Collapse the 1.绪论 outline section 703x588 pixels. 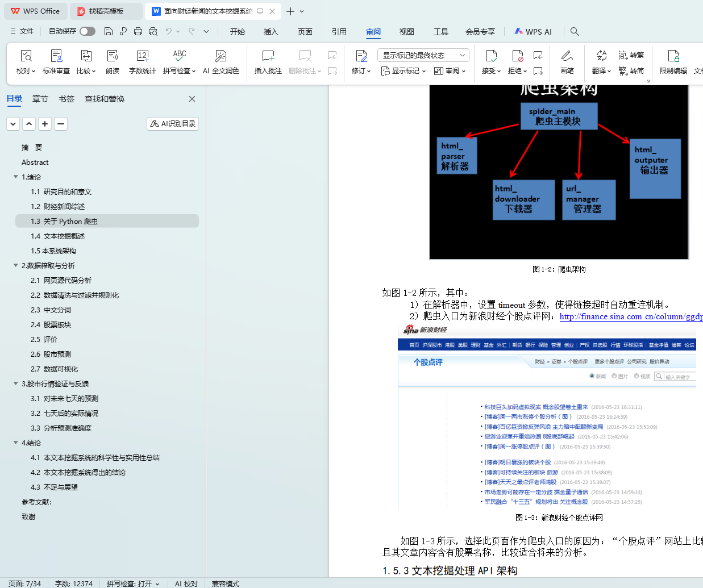16,177
